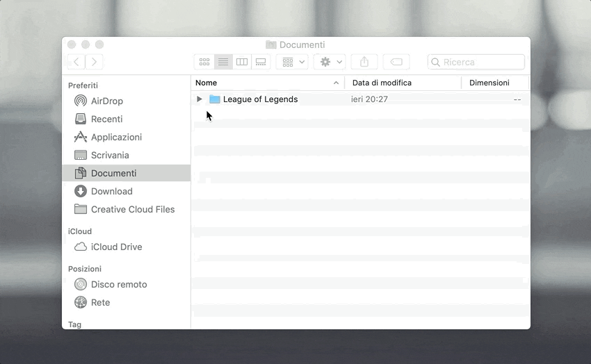Click the Posizioni section heading
The image size is (591, 364).
click(x=84, y=269)
